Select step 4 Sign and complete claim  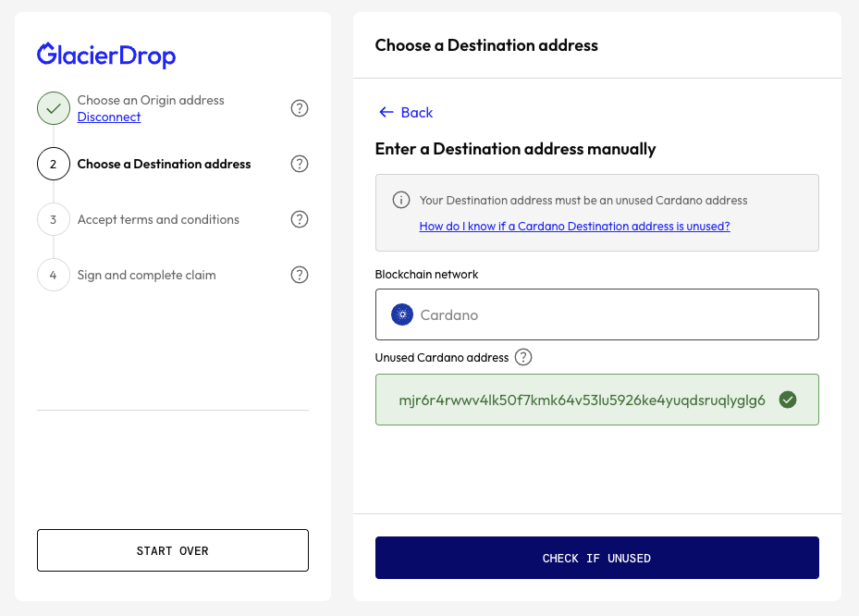tap(146, 275)
